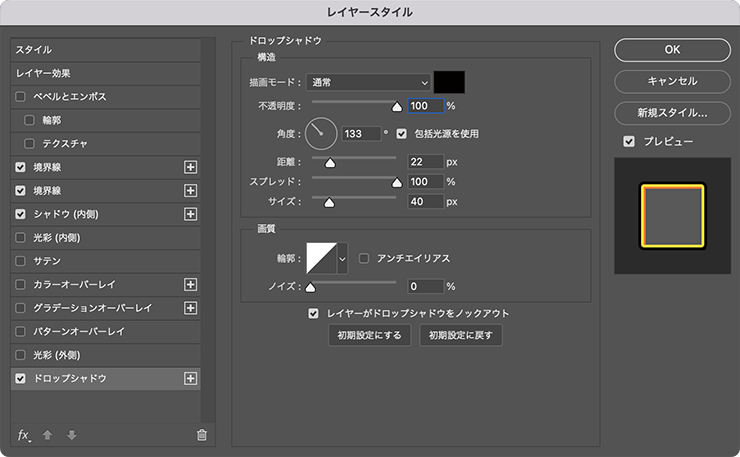Click the angle dial control

tap(321, 134)
